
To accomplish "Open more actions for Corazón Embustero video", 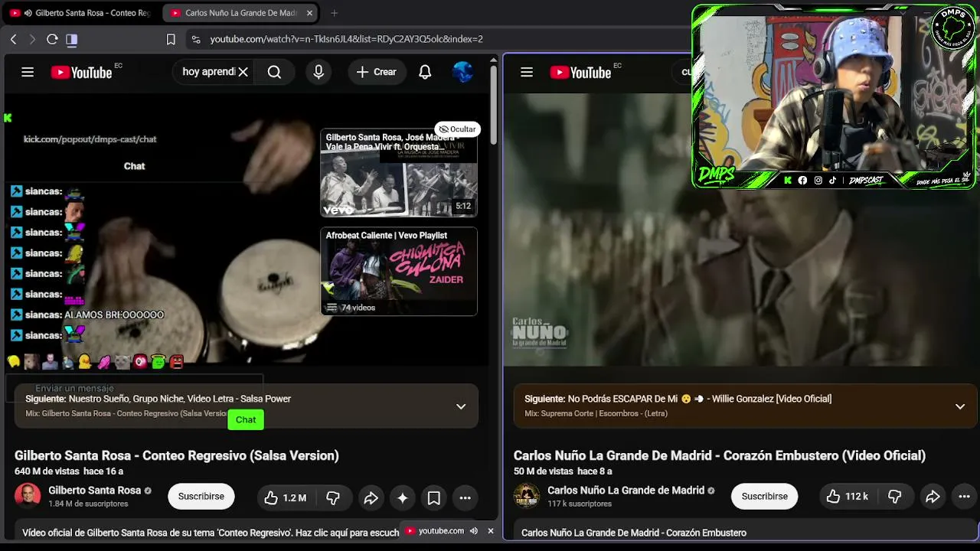I will click(x=964, y=497).
